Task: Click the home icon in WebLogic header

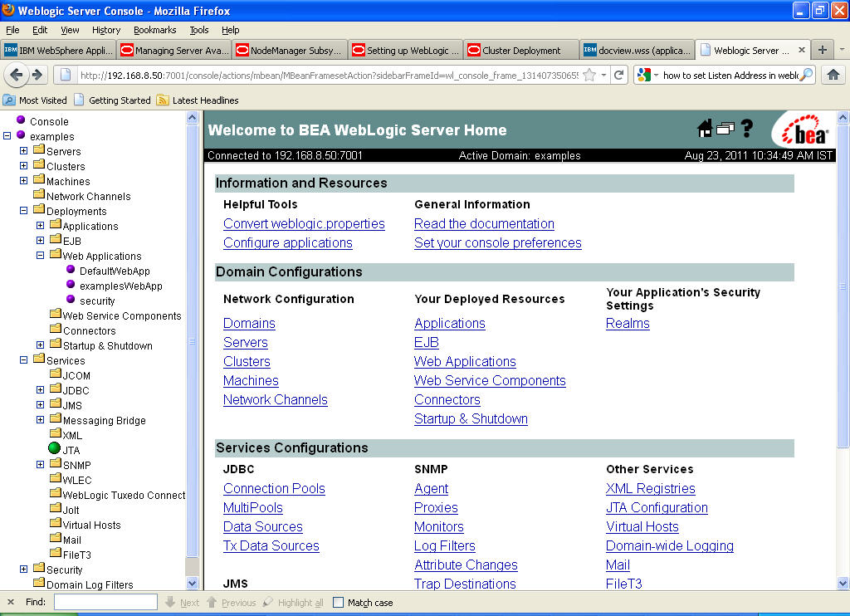Action: point(705,129)
